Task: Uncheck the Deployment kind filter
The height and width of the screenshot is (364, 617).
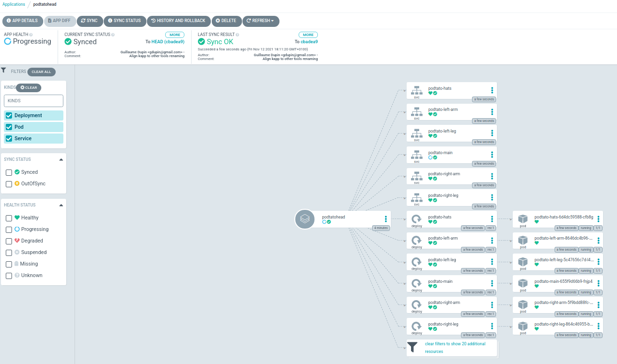Action: coord(9,116)
